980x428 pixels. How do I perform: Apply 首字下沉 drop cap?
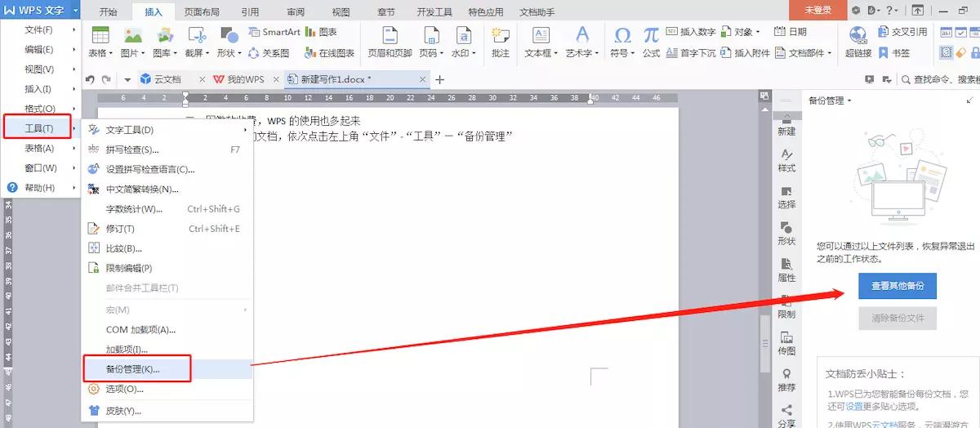[x=691, y=53]
